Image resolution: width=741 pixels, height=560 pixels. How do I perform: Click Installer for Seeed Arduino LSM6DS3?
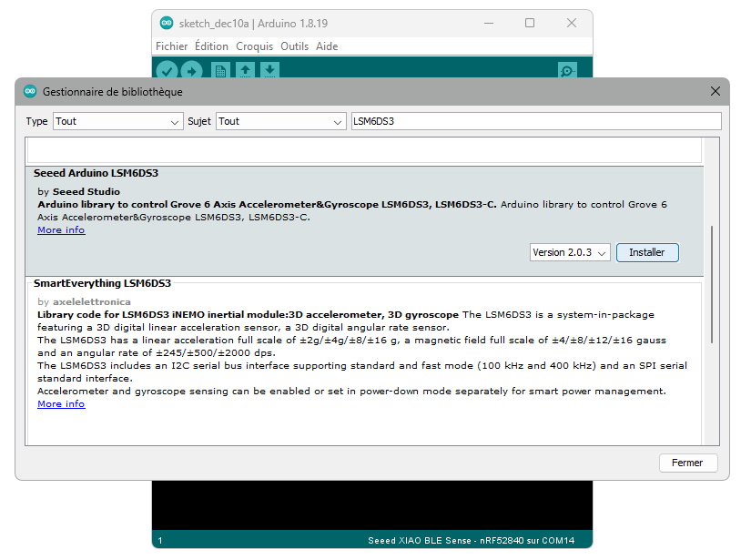click(647, 252)
